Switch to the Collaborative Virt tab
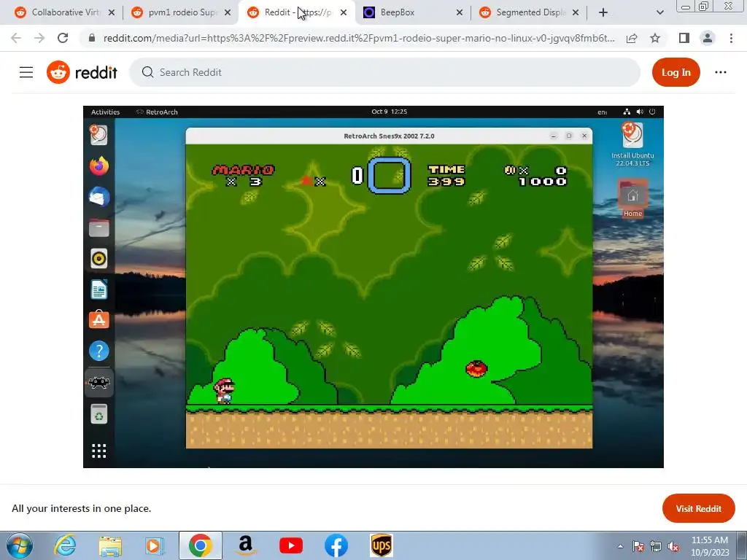Screen dimensions: 747x560 tap(64, 12)
